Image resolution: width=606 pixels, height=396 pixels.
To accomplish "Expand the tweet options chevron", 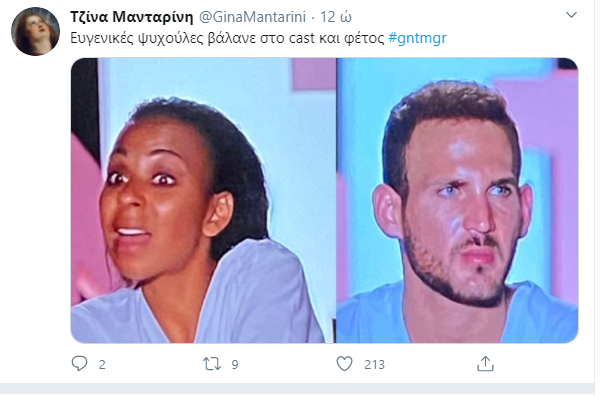I will (x=571, y=15).
